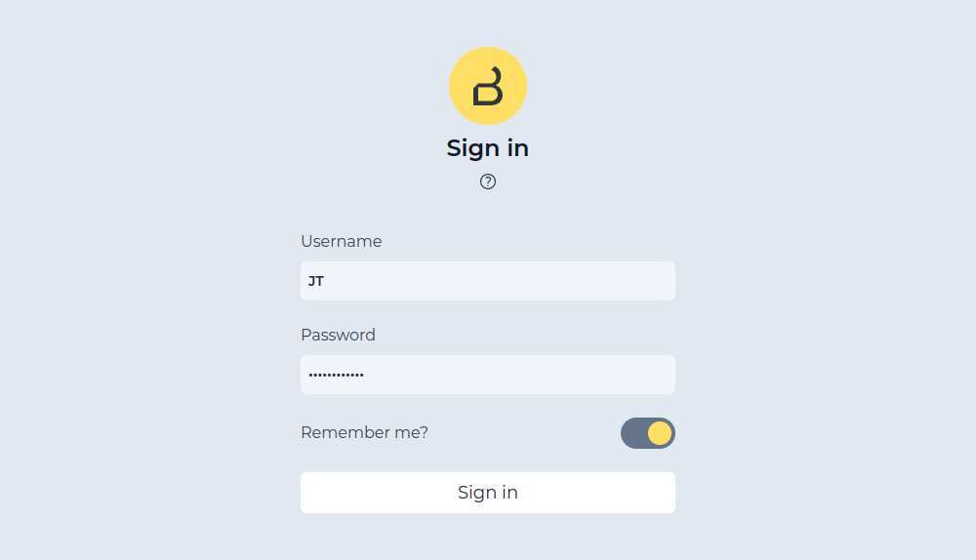The height and width of the screenshot is (560, 976).
Task: Toggle the Remember me switch
Action: (647, 433)
